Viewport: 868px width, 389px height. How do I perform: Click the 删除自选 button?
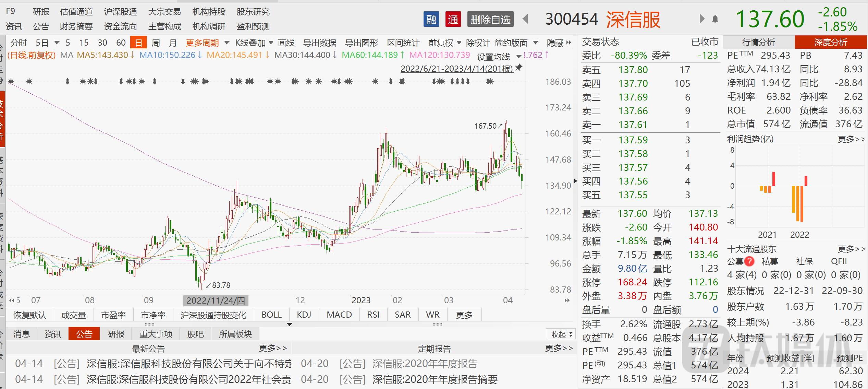tap(490, 20)
